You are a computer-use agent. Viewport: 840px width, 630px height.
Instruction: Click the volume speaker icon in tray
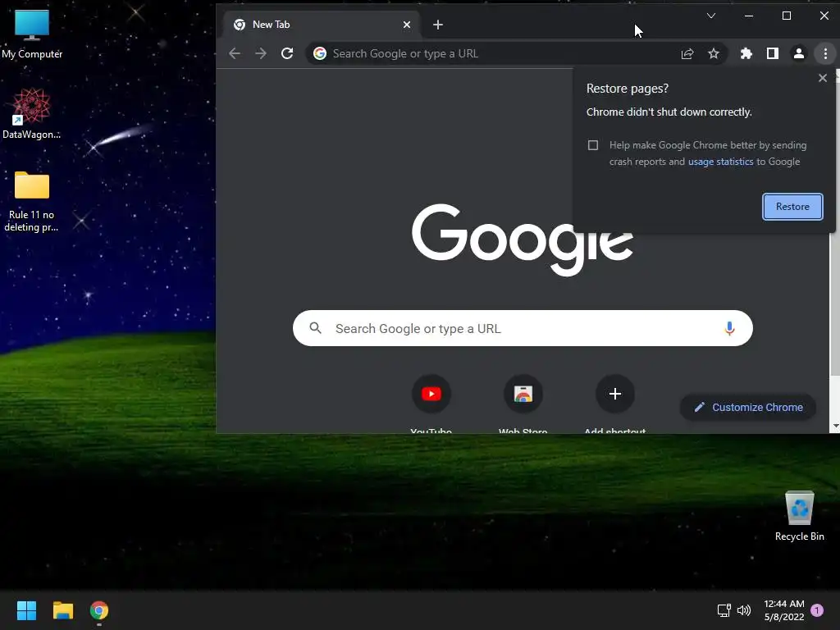coord(743,610)
